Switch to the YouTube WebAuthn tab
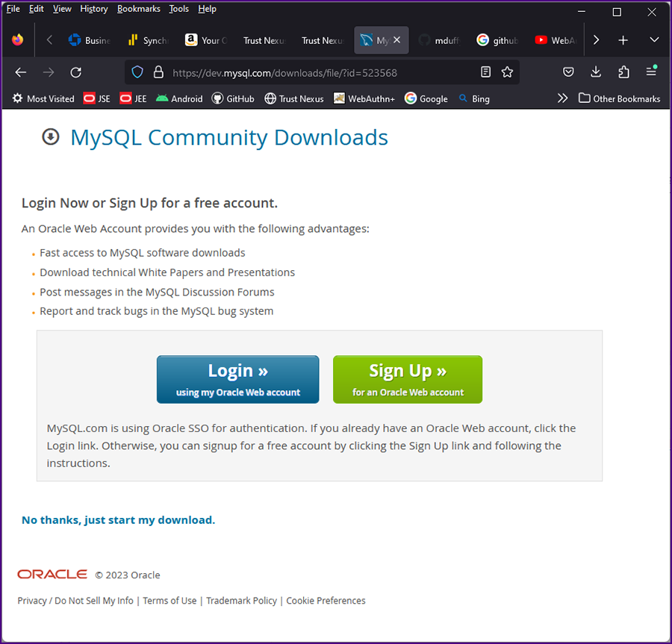The width and height of the screenshot is (672, 644). 556,40
